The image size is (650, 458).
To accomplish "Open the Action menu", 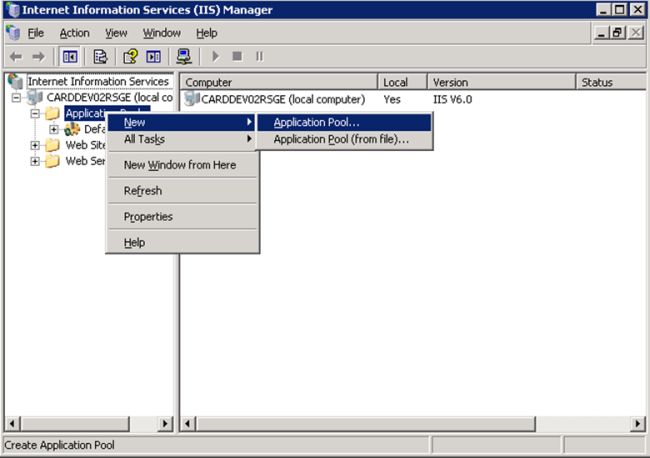I will point(75,33).
